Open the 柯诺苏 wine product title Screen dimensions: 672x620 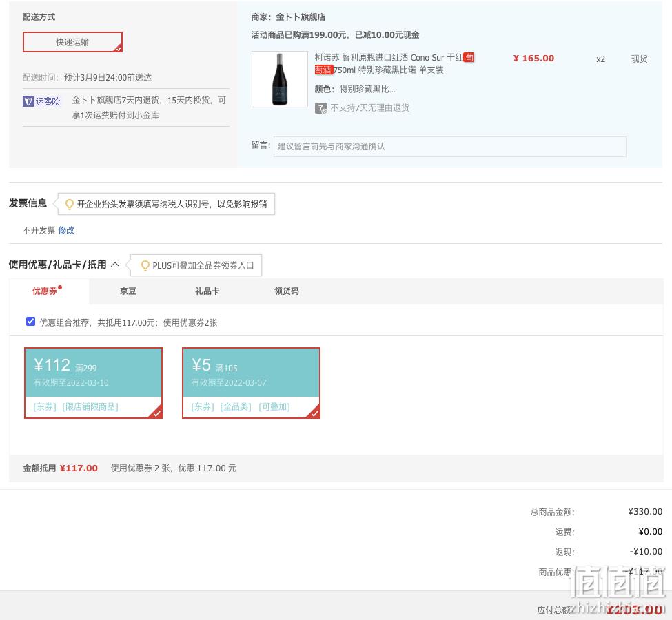tap(394, 63)
